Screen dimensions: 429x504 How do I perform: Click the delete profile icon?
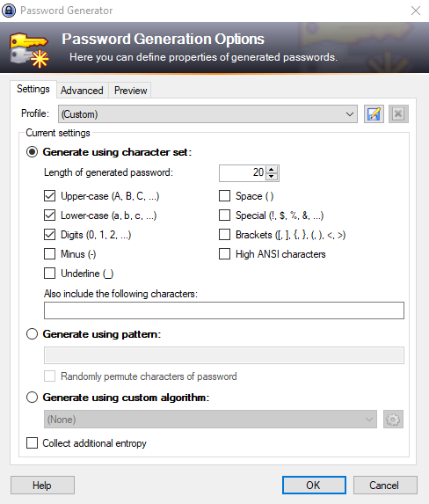[x=398, y=113]
